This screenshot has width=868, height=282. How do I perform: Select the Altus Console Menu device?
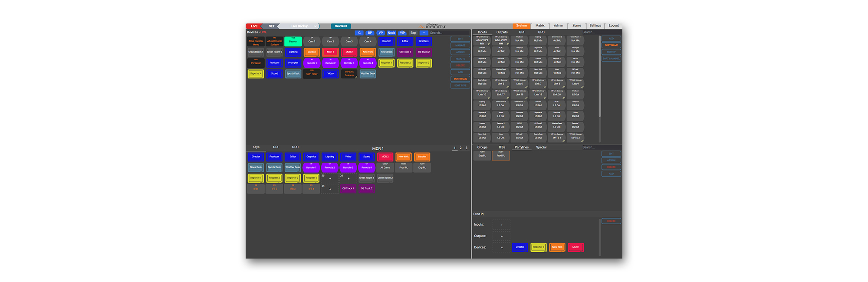click(x=256, y=41)
